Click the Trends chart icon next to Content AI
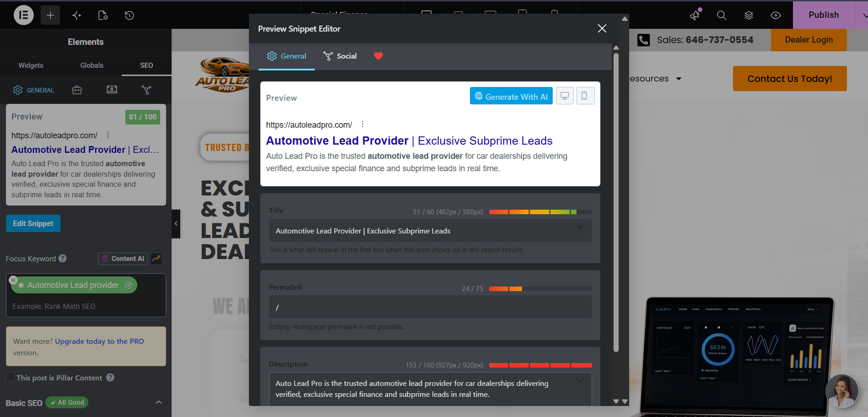The image size is (868, 417). pyautogui.click(x=156, y=259)
